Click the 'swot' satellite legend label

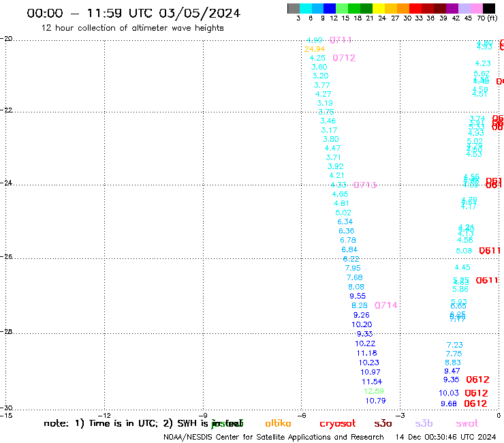(x=467, y=423)
